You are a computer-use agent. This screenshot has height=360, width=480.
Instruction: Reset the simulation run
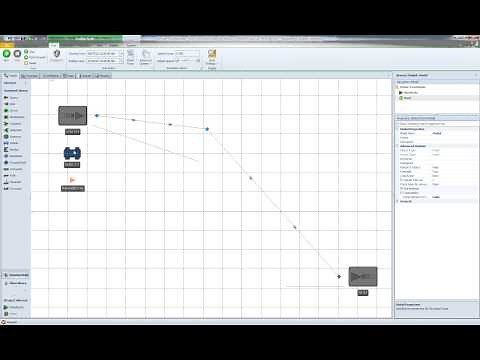tap(30, 63)
